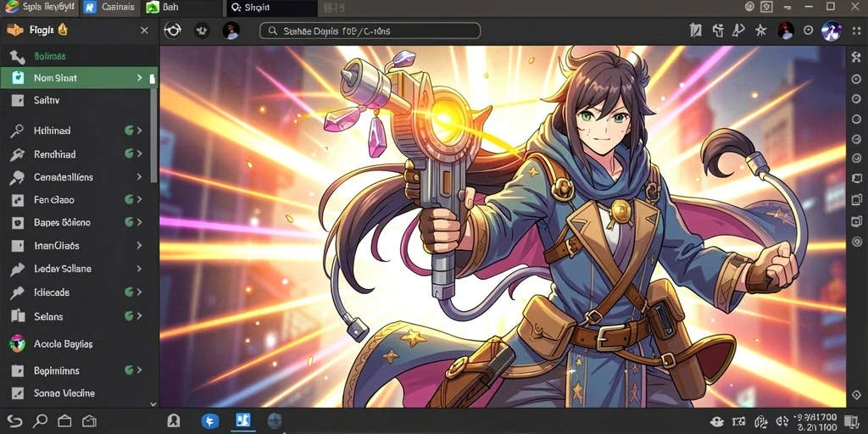Click the back arrow icon in bottom bar
This screenshot has width=868, height=434.
tap(14, 421)
